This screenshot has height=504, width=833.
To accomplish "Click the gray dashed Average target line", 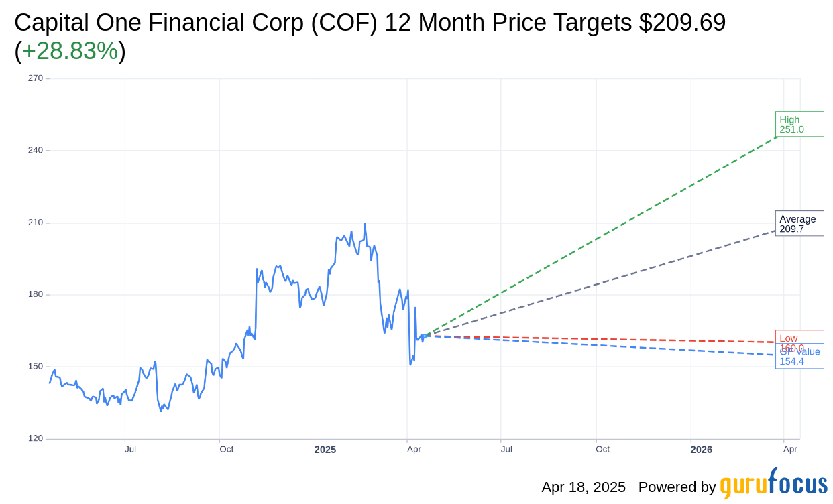I will 604,285.
